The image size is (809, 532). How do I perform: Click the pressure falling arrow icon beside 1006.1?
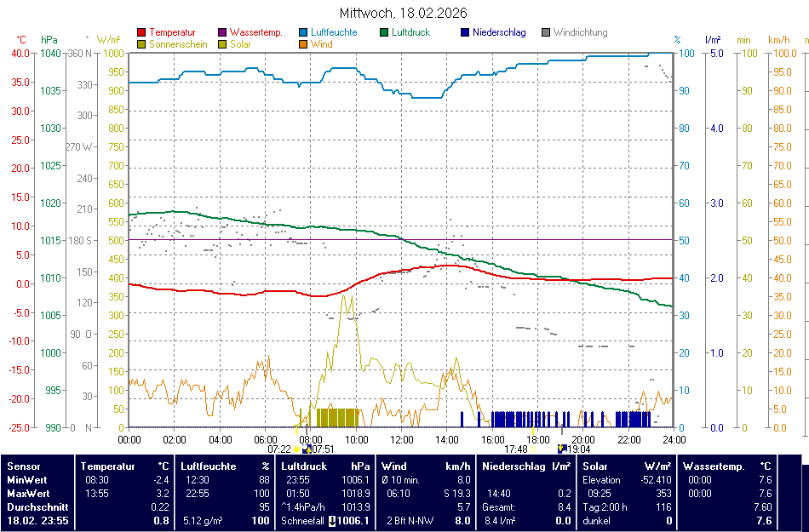click(332, 521)
